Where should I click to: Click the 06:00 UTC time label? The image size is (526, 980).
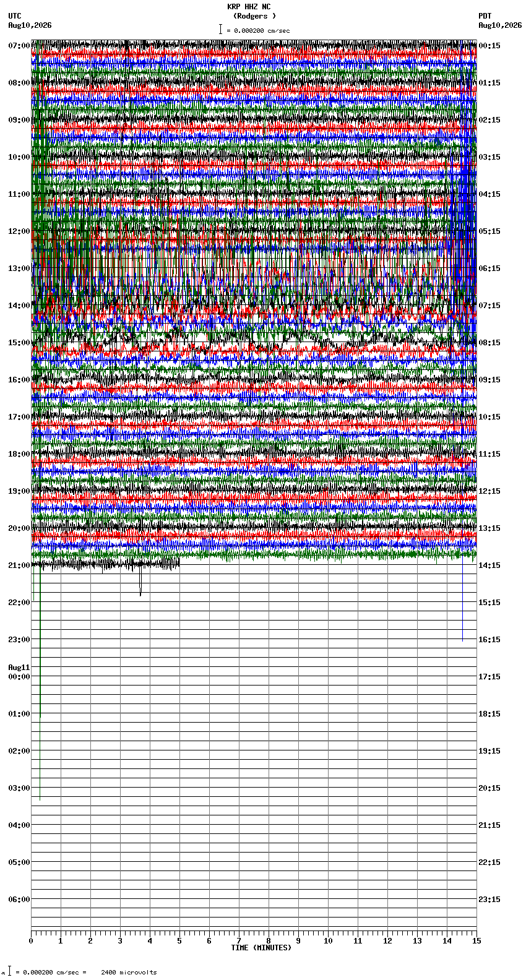pos(19,900)
